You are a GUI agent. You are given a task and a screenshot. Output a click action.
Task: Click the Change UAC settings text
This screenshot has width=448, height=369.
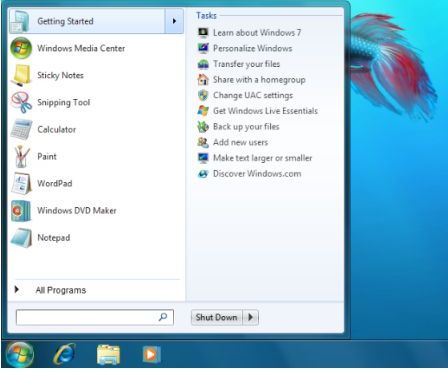pos(253,95)
